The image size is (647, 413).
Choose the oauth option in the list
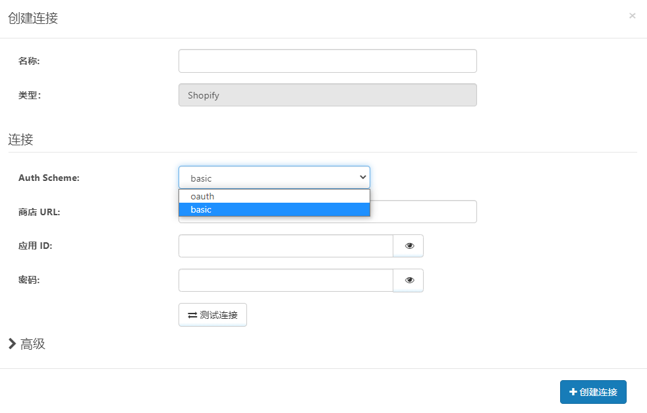click(x=274, y=196)
